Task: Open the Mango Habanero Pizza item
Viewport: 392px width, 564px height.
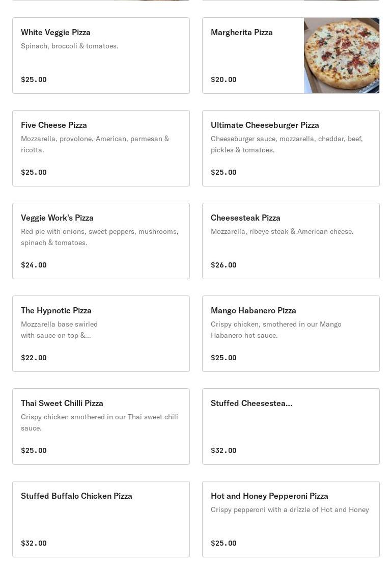Action: point(291,334)
